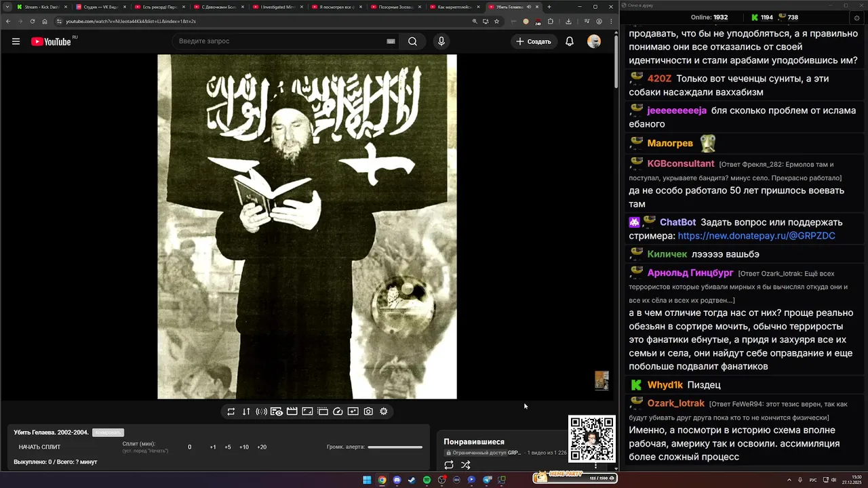Click the 'Понравившиеся' playlist title
The height and width of the screenshot is (488, 868).
(474, 442)
